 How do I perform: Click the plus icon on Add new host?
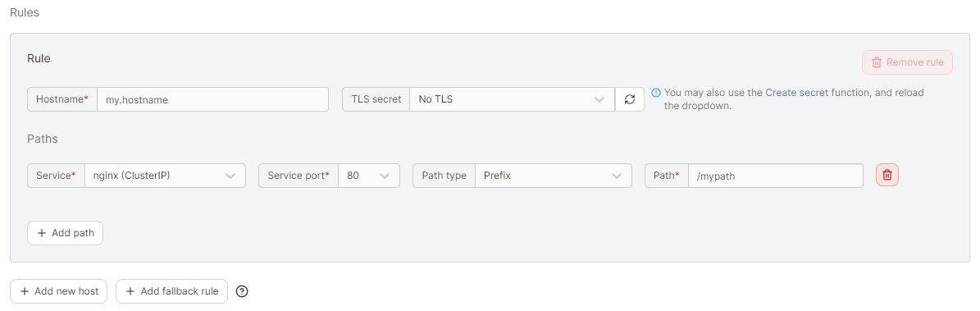(25, 291)
